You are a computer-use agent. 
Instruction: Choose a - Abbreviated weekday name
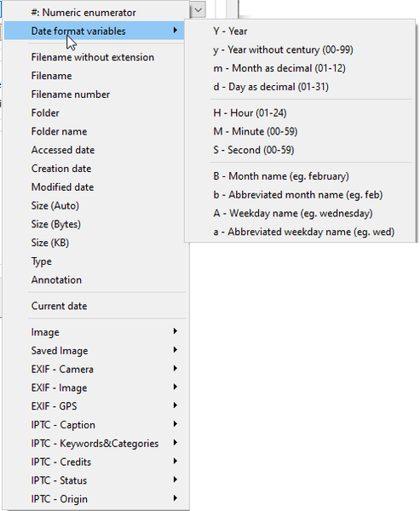tap(301, 232)
